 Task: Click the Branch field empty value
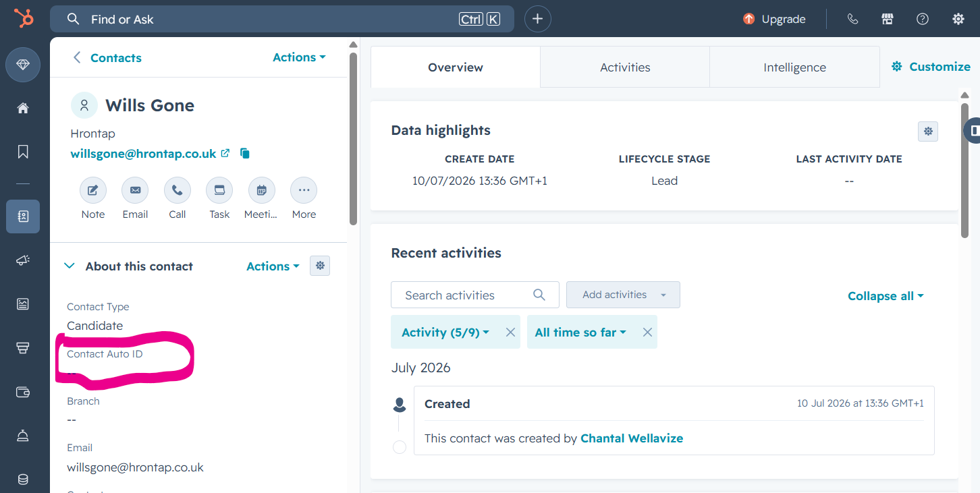(x=72, y=419)
